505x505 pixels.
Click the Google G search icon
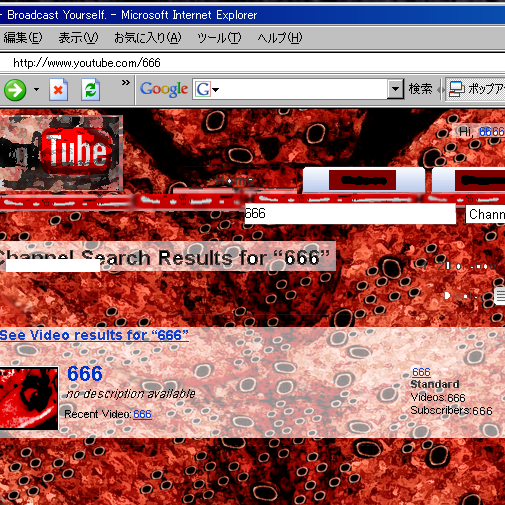tap(203, 89)
